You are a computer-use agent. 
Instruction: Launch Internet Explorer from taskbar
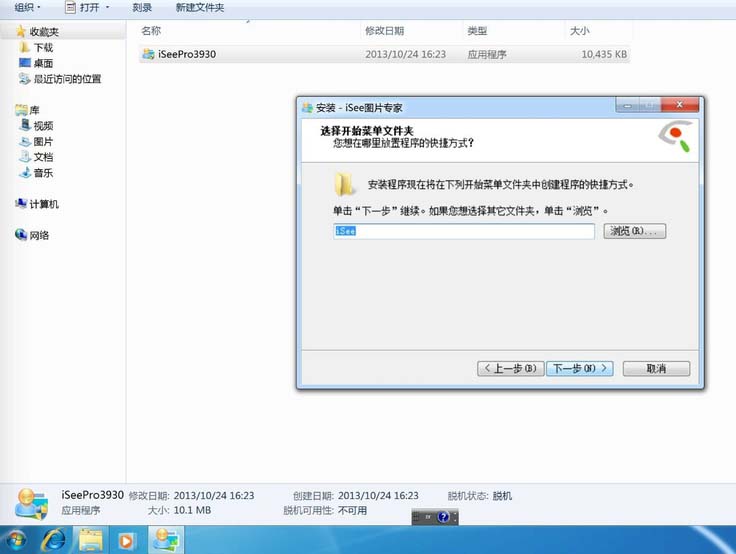point(54,540)
